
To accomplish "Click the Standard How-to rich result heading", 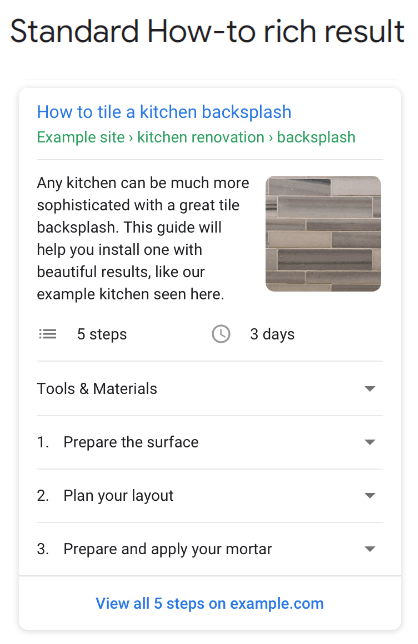I will 208,31.
